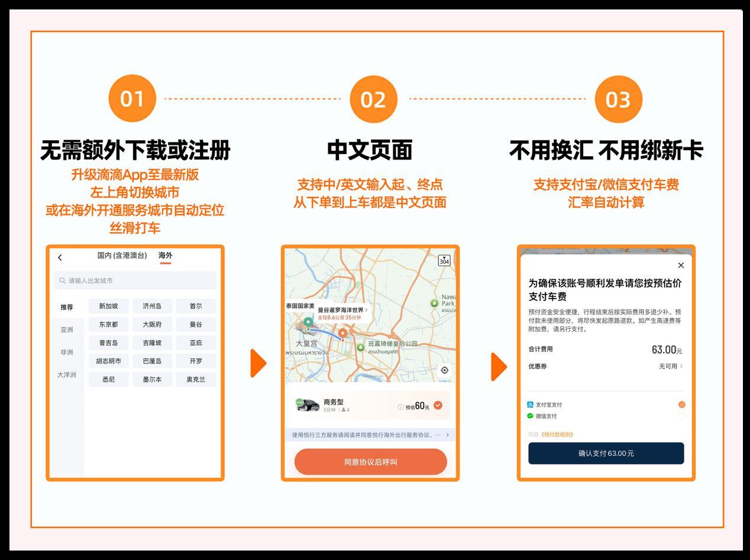The image size is (750, 560).
Task: Expand the 悦行 service agreement notice arrow
Action: [x=447, y=435]
